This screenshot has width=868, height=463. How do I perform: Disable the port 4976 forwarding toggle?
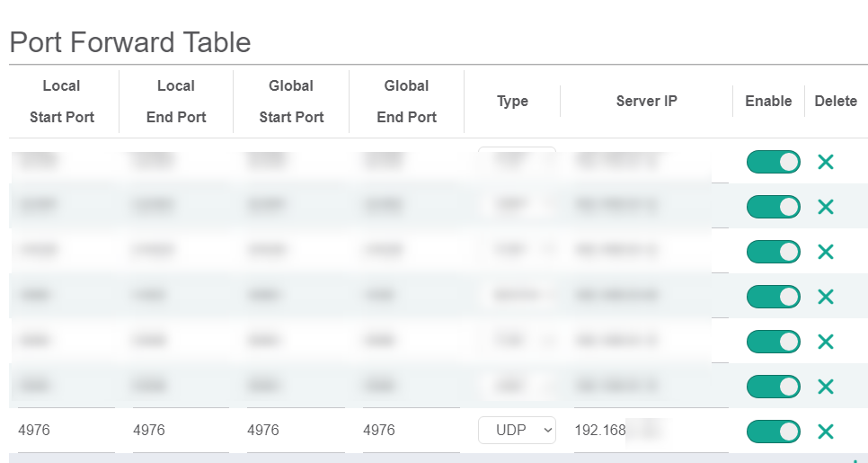point(773,432)
